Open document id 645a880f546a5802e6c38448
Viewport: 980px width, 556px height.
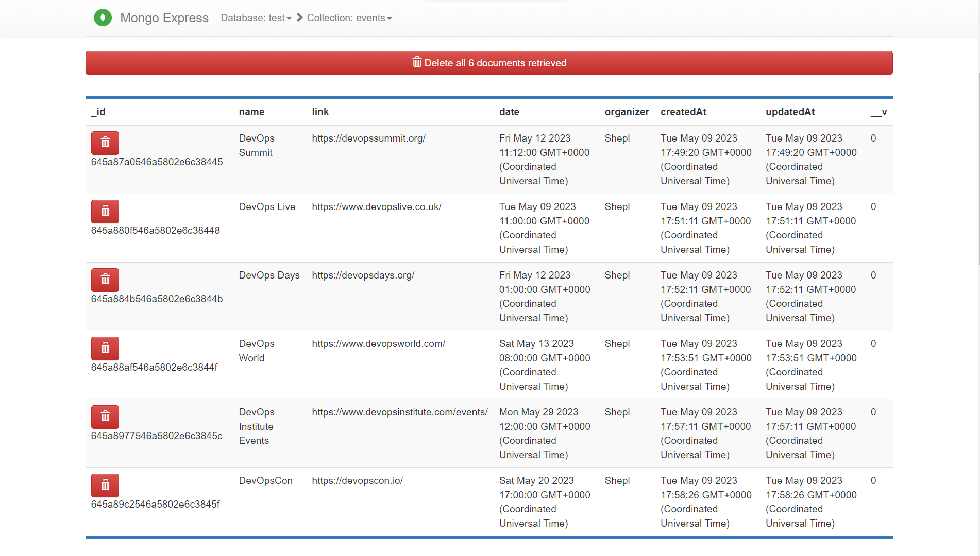click(x=156, y=230)
